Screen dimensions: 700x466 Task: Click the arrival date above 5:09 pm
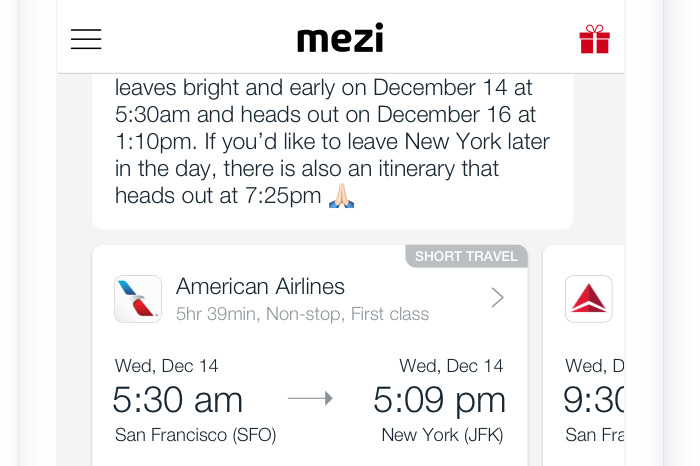(x=451, y=366)
